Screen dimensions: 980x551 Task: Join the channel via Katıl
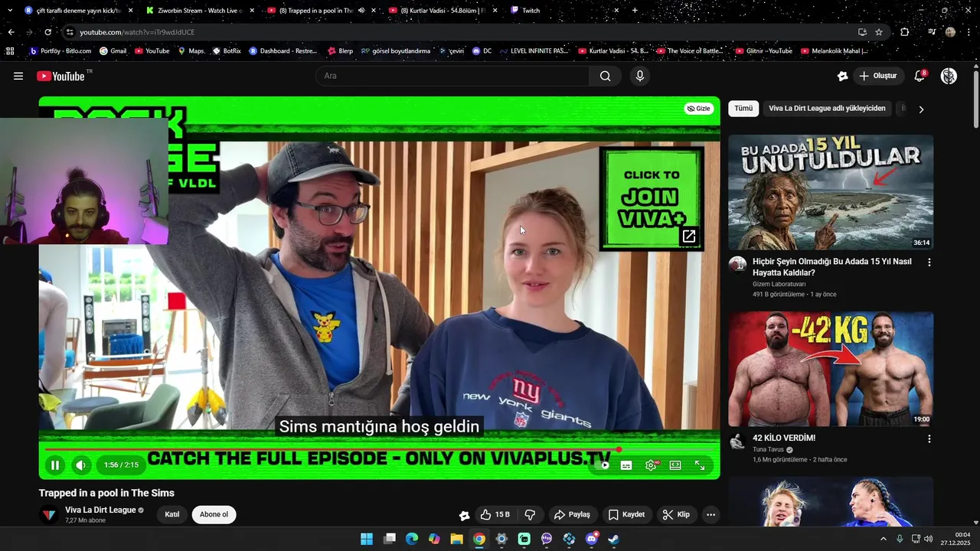click(x=172, y=514)
